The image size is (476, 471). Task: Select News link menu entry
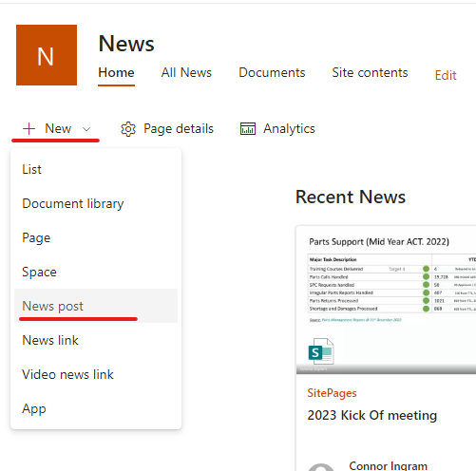[96, 340]
